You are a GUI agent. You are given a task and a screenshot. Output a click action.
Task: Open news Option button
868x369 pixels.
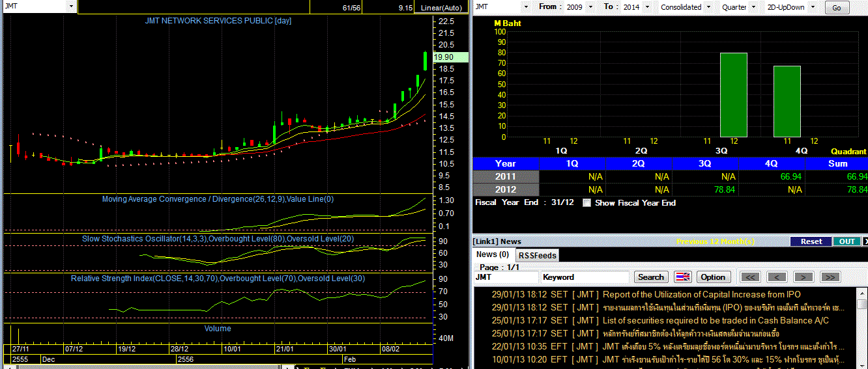click(713, 277)
